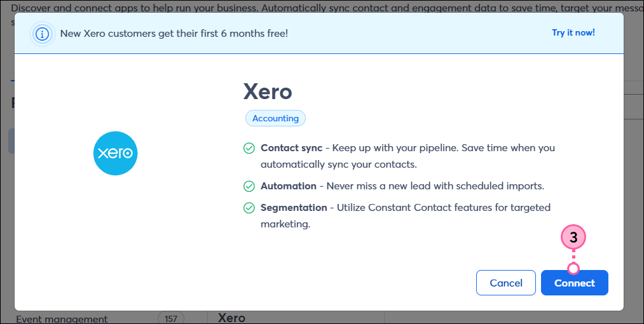This screenshot has height=324, width=644.
Task: Click the green checkmark beside Automation
Action: (x=249, y=186)
